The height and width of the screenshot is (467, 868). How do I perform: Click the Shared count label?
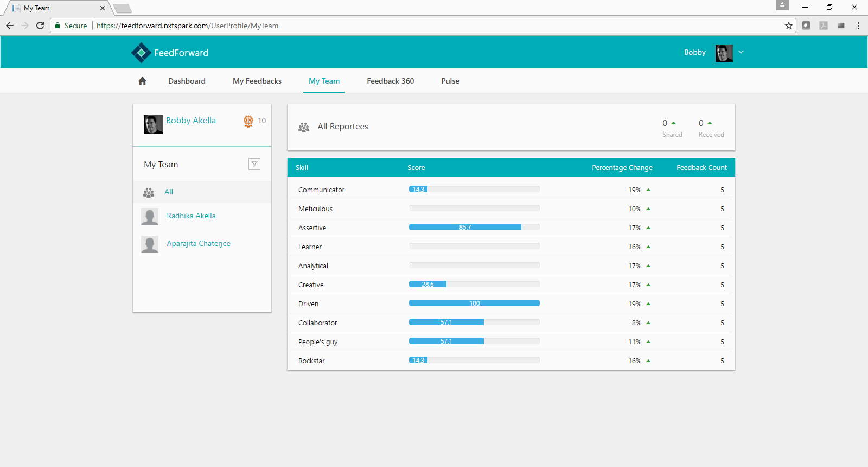[672, 135]
